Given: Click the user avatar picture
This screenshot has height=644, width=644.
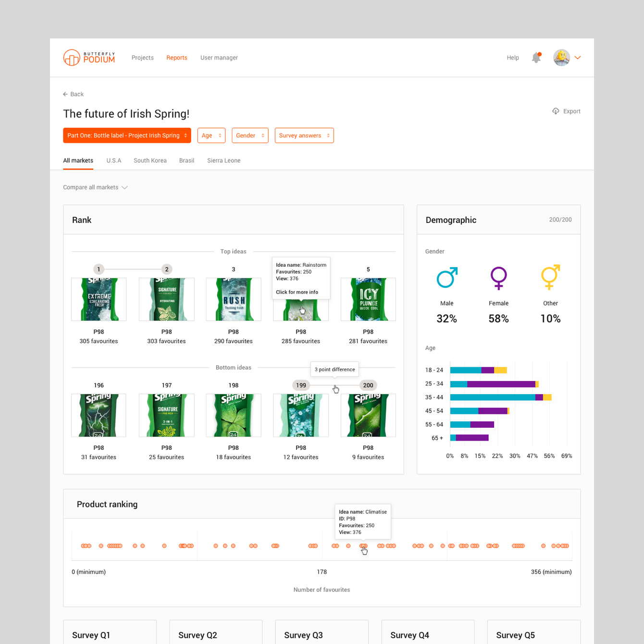Looking at the screenshot, I should [561, 58].
